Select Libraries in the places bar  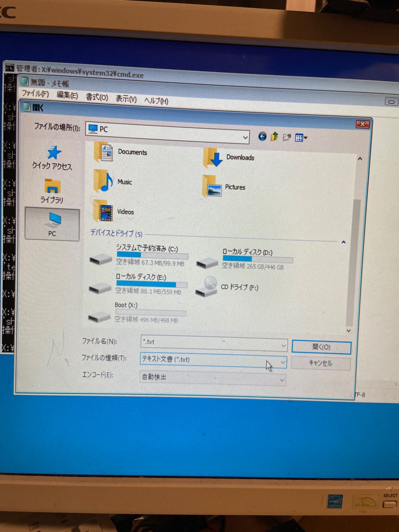pyautogui.click(x=52, y=191)
